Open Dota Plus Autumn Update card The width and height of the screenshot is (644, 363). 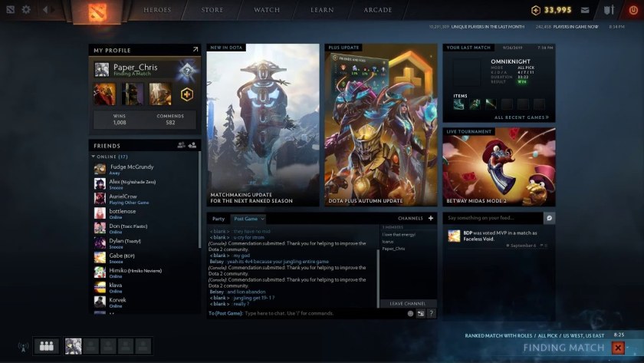pos(381,125)
